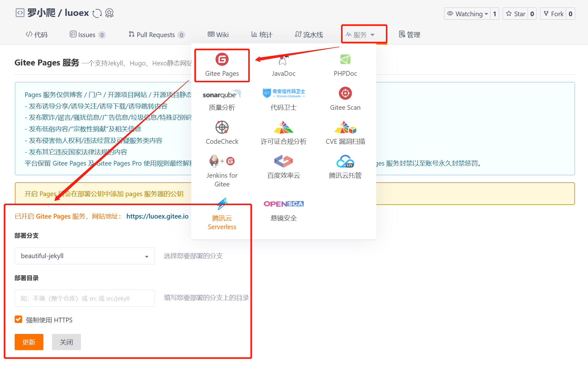Open the watchers count 1
The width and height of the screenshot is (588, 366).
[495, 14]
